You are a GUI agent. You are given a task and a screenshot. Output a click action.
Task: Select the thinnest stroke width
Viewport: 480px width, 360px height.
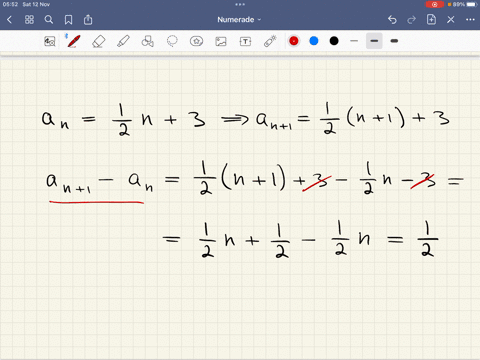(x=354, y=41)
